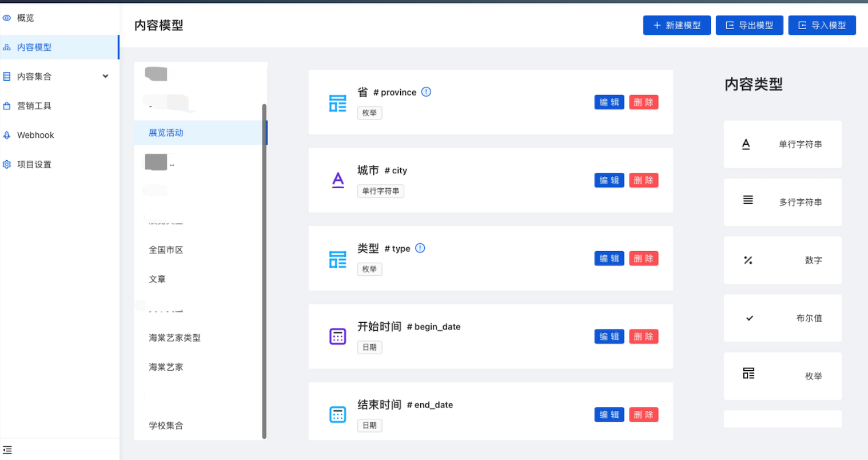
Task: Add a 多行字符串 content type
Action: pos(783,202)
